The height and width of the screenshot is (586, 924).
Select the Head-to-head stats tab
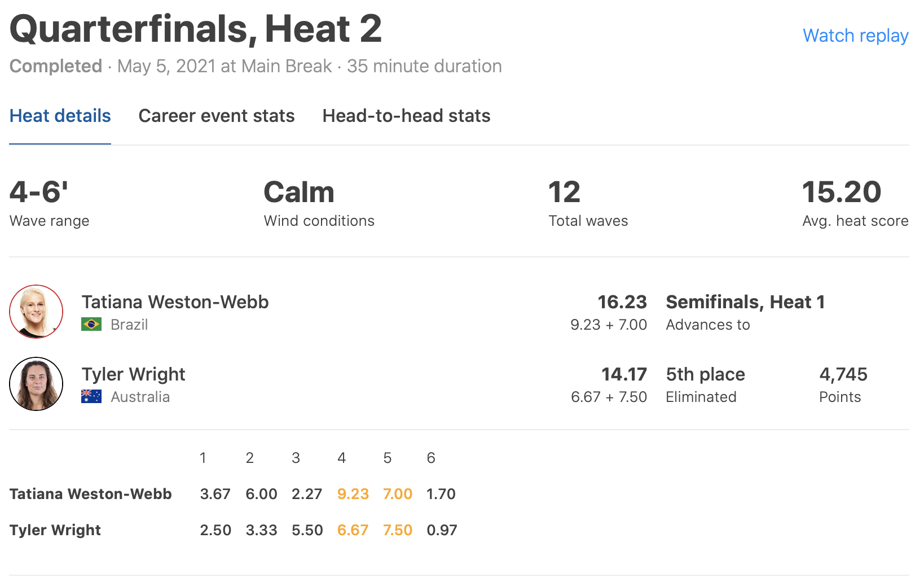pyautogui.click(x=406, y=116)
